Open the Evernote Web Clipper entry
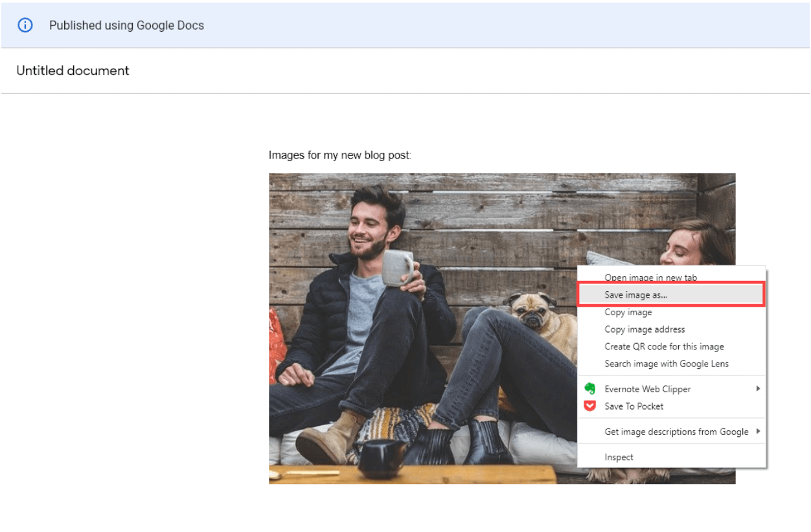 (647, 388)
